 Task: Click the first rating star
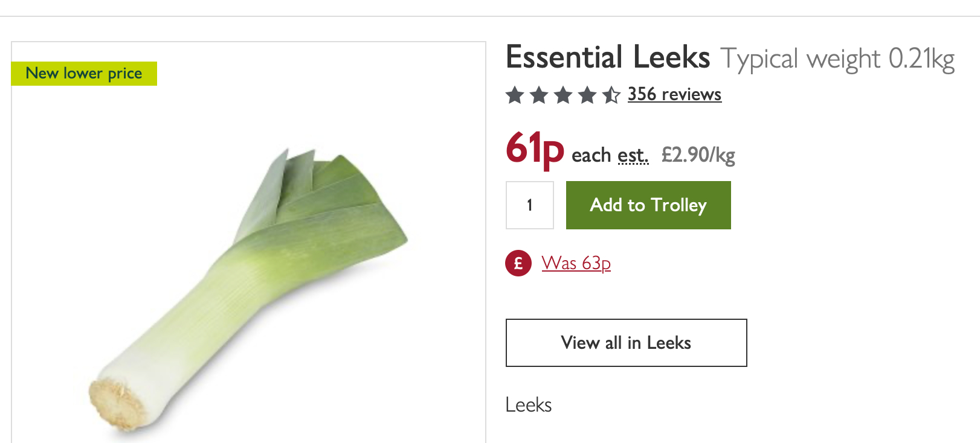pos(515,95)
